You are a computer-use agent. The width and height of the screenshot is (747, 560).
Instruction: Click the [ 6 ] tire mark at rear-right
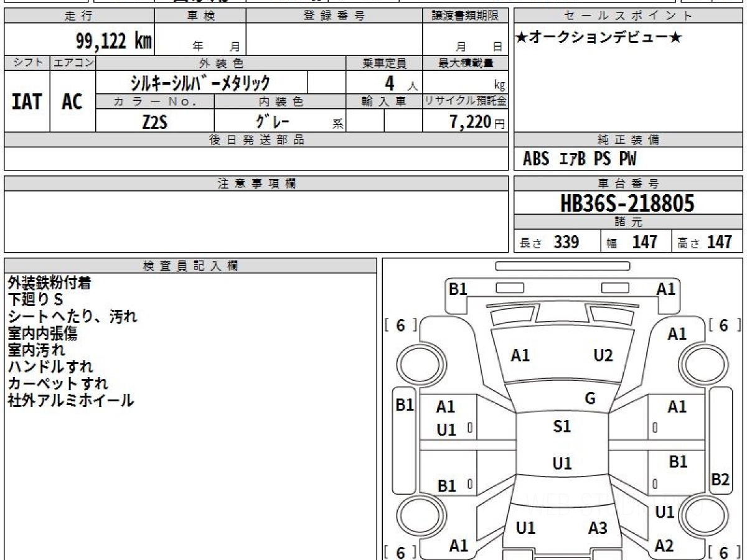[x=723, y=552]
